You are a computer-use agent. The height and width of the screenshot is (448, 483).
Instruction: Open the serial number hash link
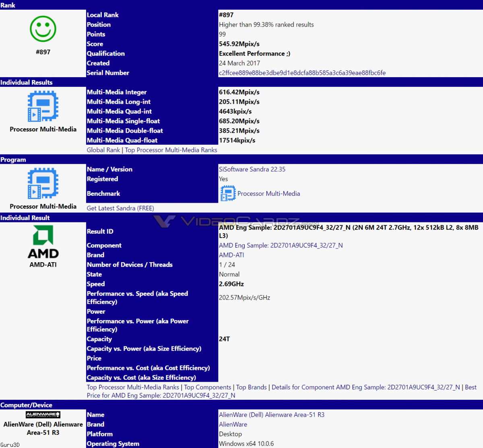click(302, 73)
